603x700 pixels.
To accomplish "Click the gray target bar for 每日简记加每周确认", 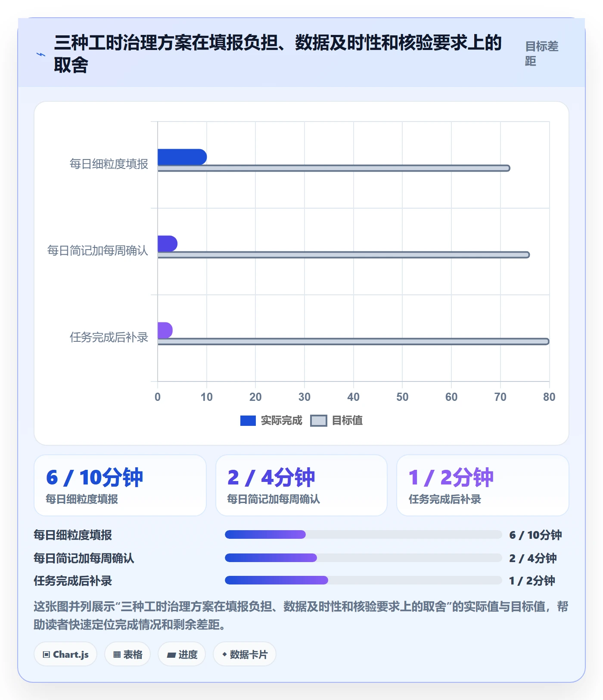I will click(x=344, y=255).
